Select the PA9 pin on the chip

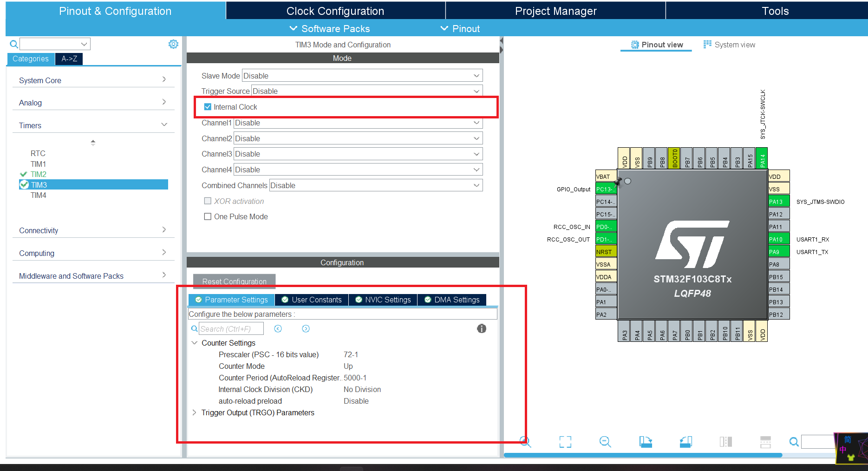(779, 252)
